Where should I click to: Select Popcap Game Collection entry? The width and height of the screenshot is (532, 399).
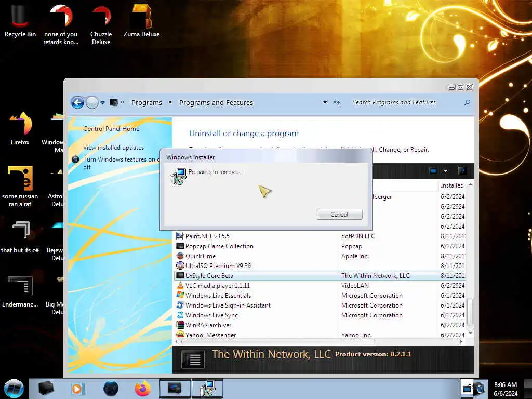pyautogui.click(x=320, y=246)
